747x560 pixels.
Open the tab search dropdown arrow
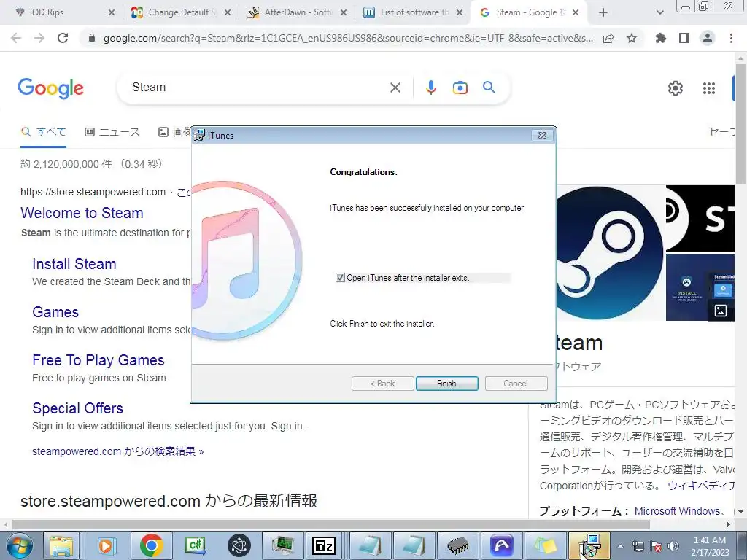[x=659, y=12]
